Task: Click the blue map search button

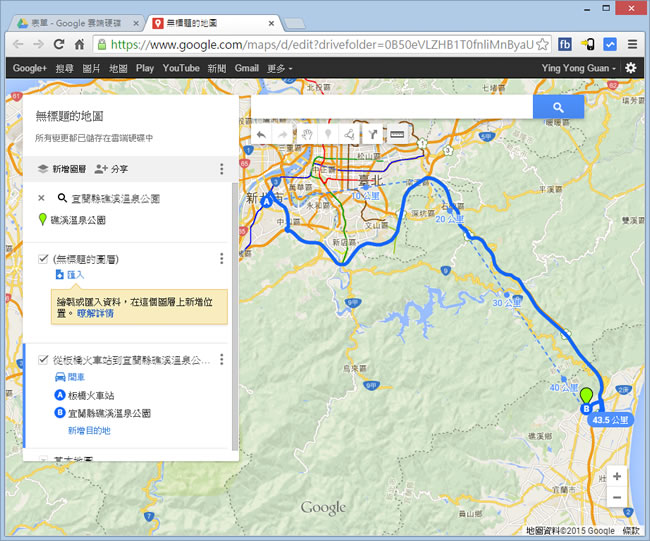Action: pos(558,107)
